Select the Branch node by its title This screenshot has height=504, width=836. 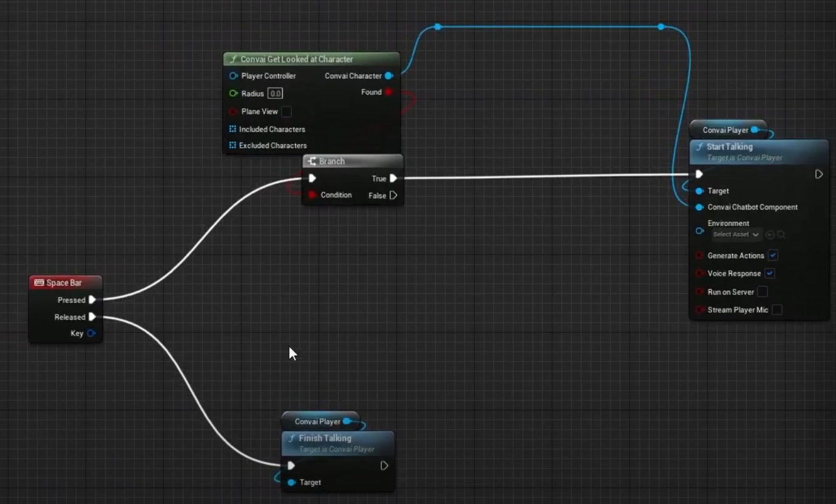coord(331,162)
